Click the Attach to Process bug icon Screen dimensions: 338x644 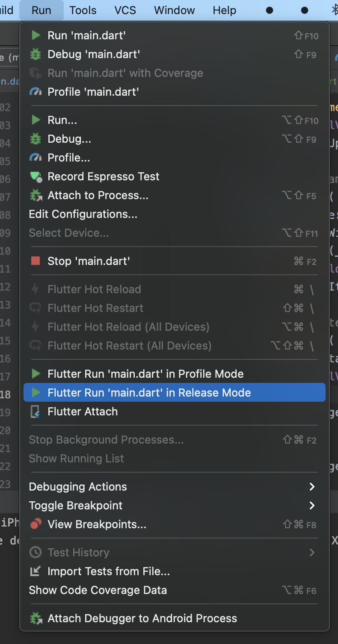tap(36, 196)
